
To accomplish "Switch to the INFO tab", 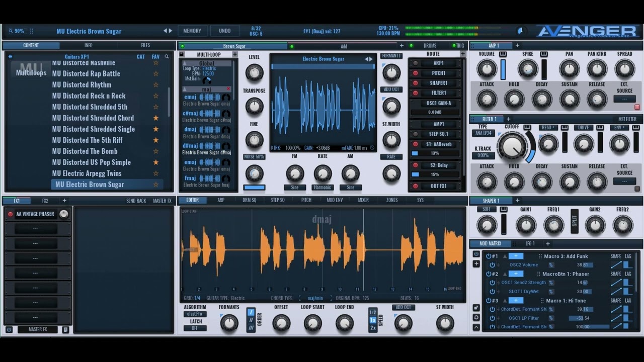I will tap(88, 45).
